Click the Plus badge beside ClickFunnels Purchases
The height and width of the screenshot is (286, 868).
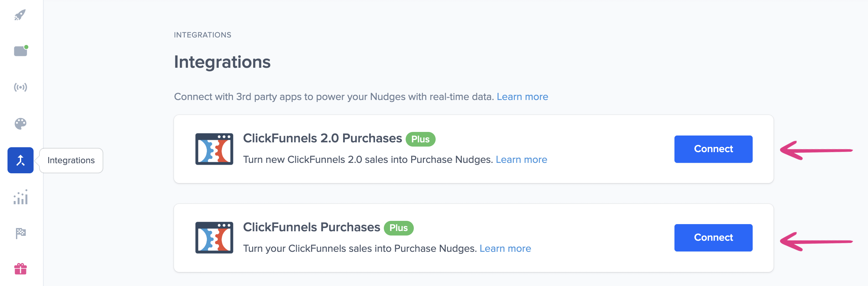(x=398, y=228)
